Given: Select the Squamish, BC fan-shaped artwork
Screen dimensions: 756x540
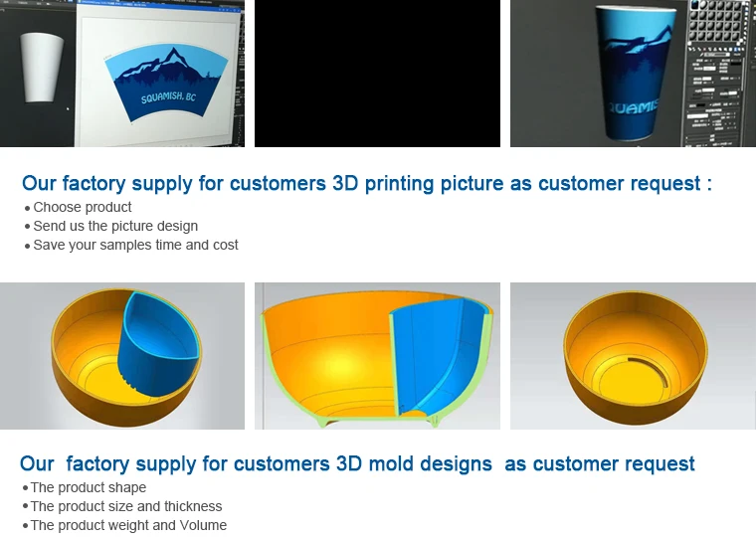Looking at the screenshot, I should click(166, 85).
